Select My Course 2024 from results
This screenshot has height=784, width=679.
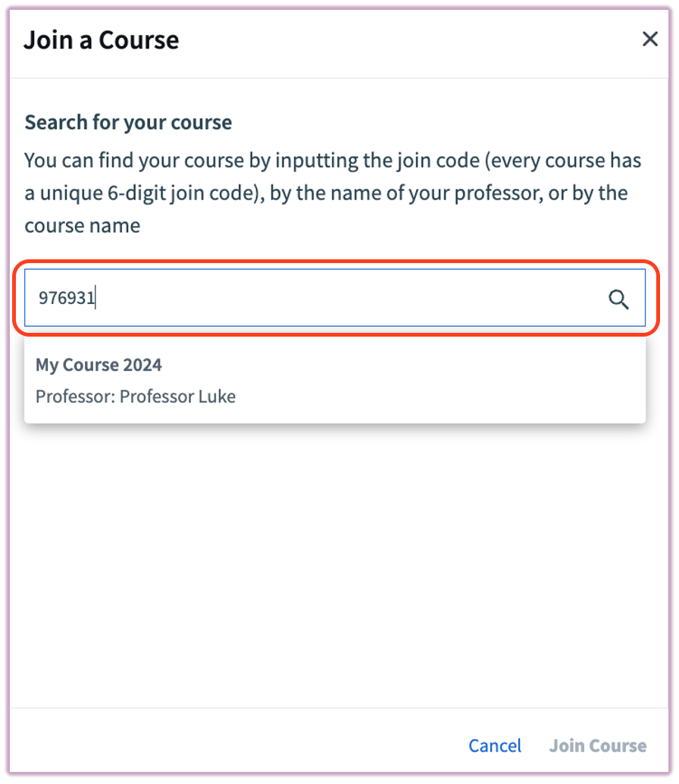[334, 380]
